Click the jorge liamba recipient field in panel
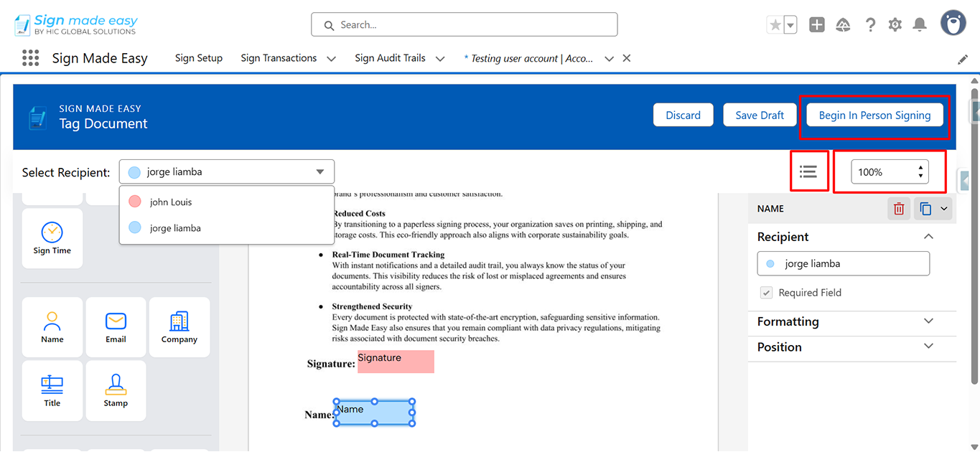This screenshot has height=457, width=980. (x=843, y=263)
